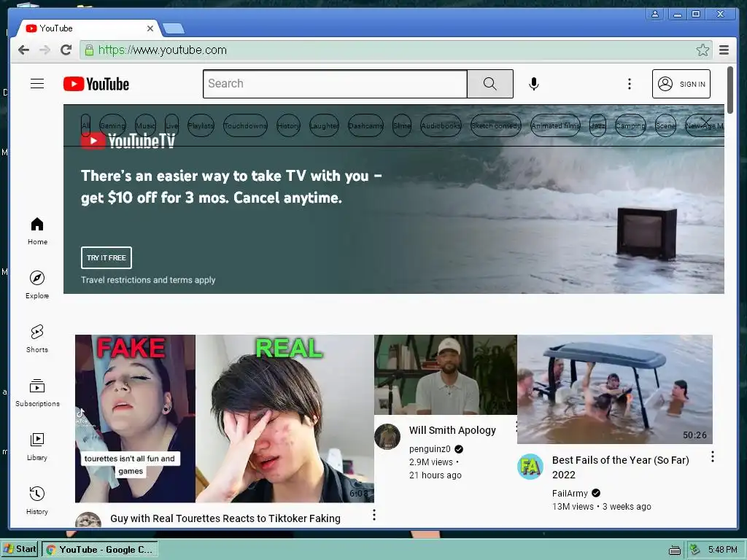Open the penguinz0 channel name
Viewport: 747px width, 560px height.
tap(430, 448)
